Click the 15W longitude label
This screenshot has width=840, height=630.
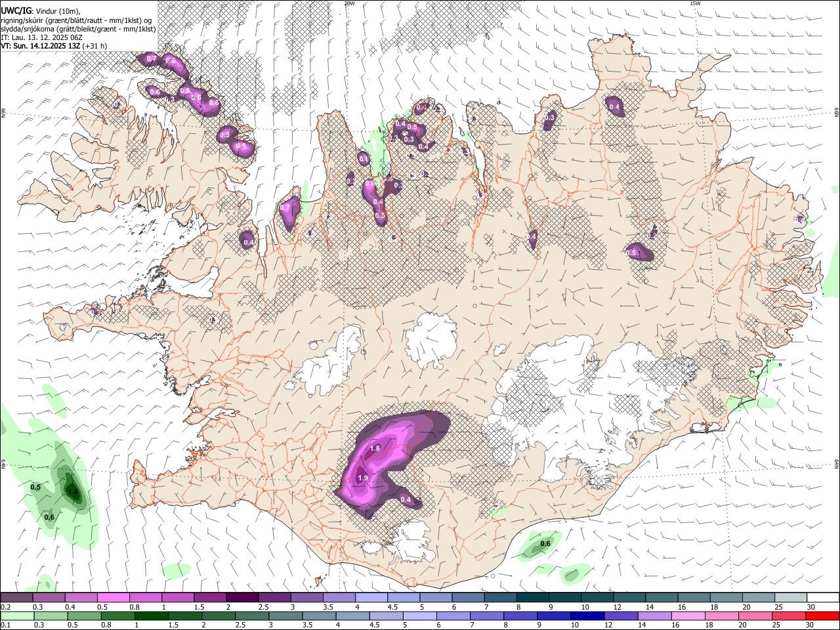point(696,3)
